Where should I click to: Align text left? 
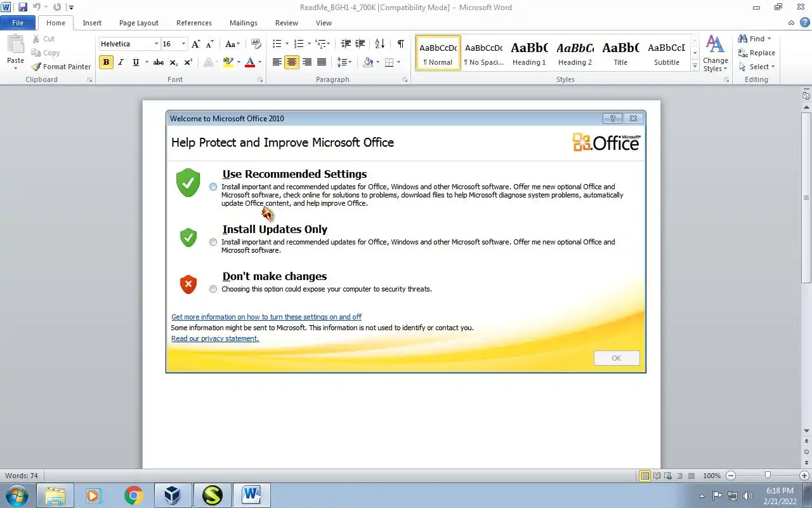pyautogui.click(x=277, y=62)
